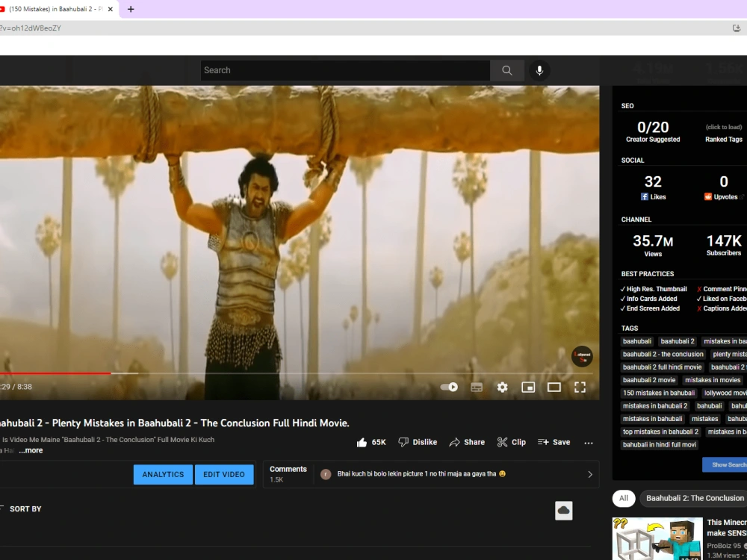This screenshot has width=747, height=560.
Task: Enable miniplayer mode
Action: tap(528, 387)
